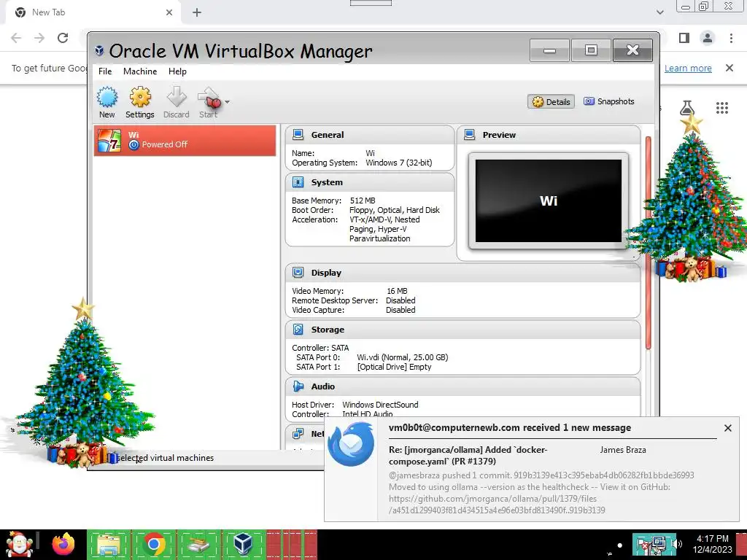Viewport: 747px width, 560px height.
Task: Click the Discard toolbar icon
Action: coord(177,102)
